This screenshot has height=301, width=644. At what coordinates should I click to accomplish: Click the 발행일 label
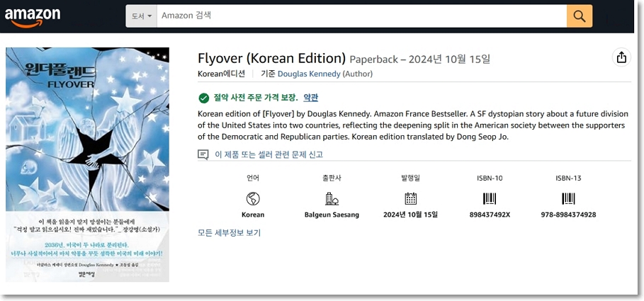(410, 178)
